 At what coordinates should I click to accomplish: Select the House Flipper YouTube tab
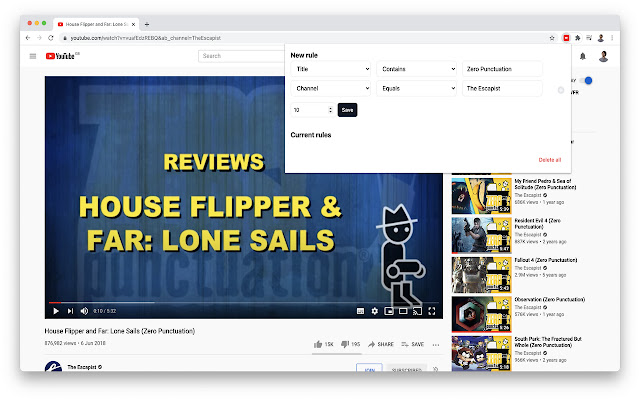[96, 24]
